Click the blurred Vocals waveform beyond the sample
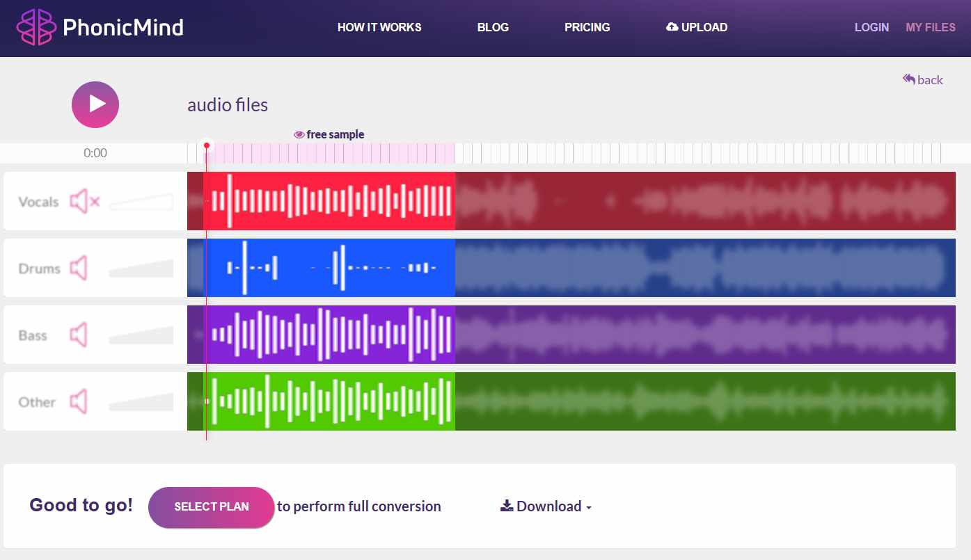 coord(705,201)
